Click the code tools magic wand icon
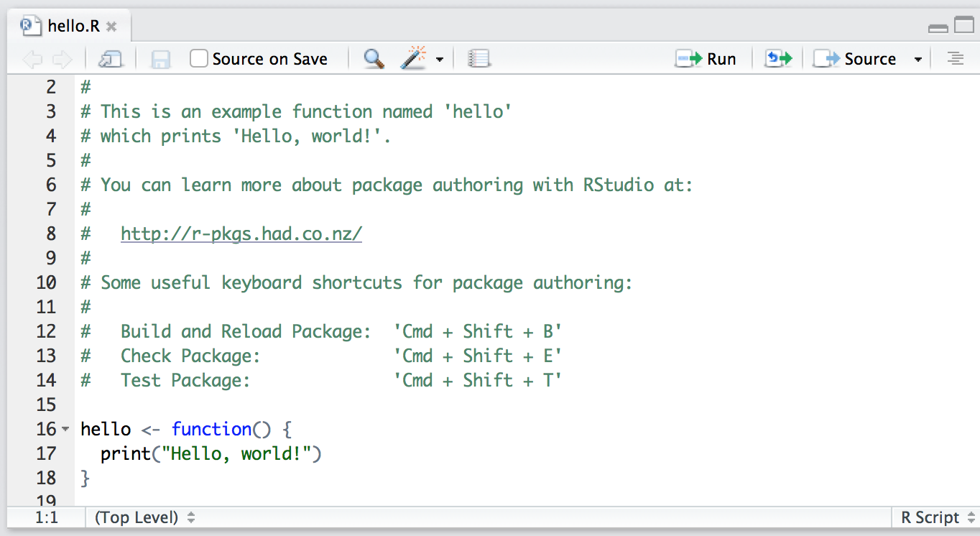This screenshot has width=980, height=536. [x=413, y=58]
